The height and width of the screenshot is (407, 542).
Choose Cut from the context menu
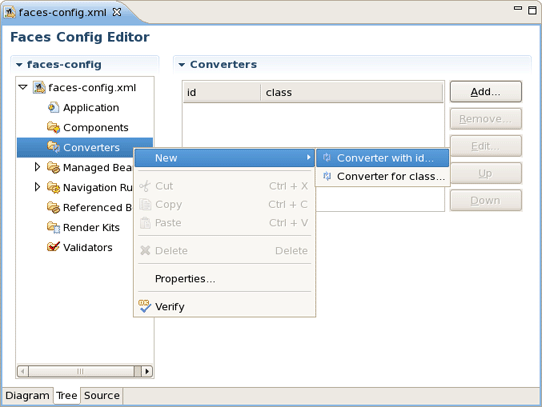coord(224,186)
